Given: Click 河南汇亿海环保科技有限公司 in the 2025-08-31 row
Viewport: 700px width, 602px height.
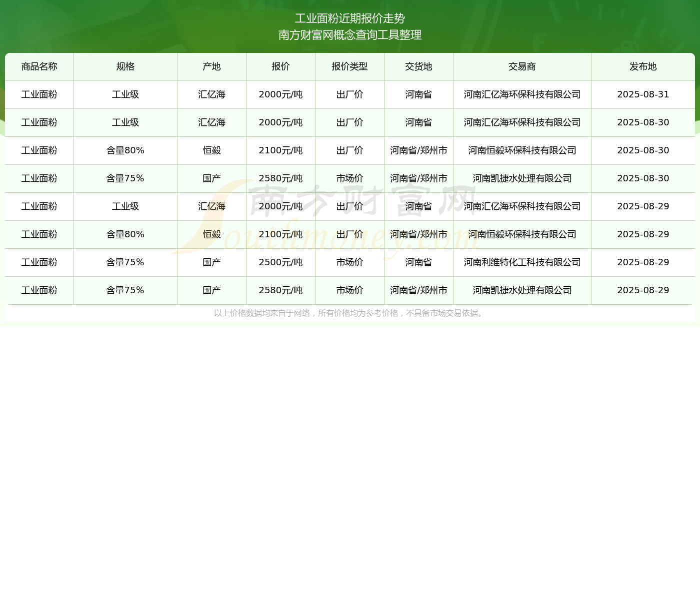Looking at the screenshot, I should [x=522, y=94].
